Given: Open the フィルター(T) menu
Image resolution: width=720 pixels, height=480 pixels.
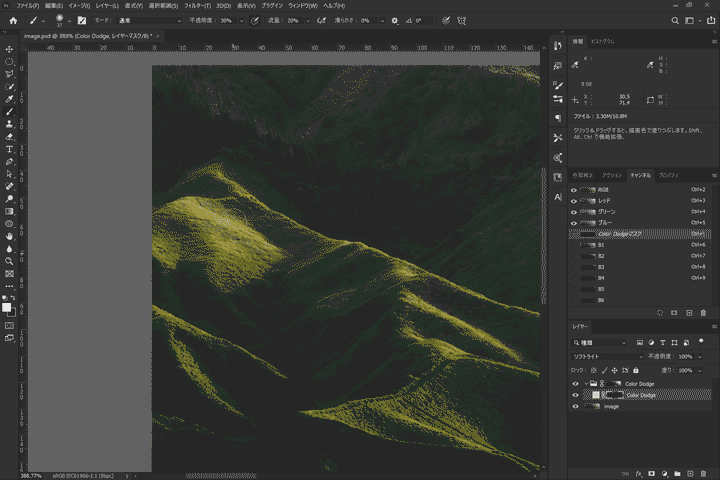Looking at the screenshot, I should click(197, 5).
